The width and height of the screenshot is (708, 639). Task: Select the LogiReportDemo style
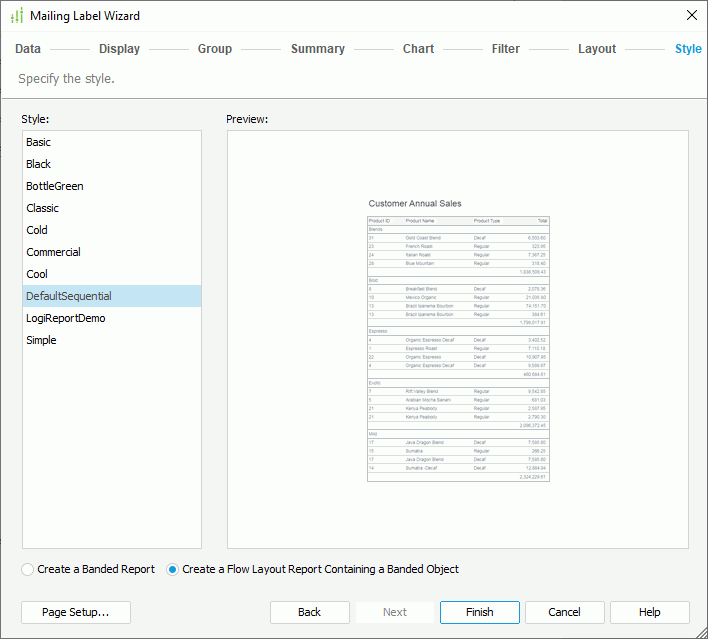tap(66, 318)
